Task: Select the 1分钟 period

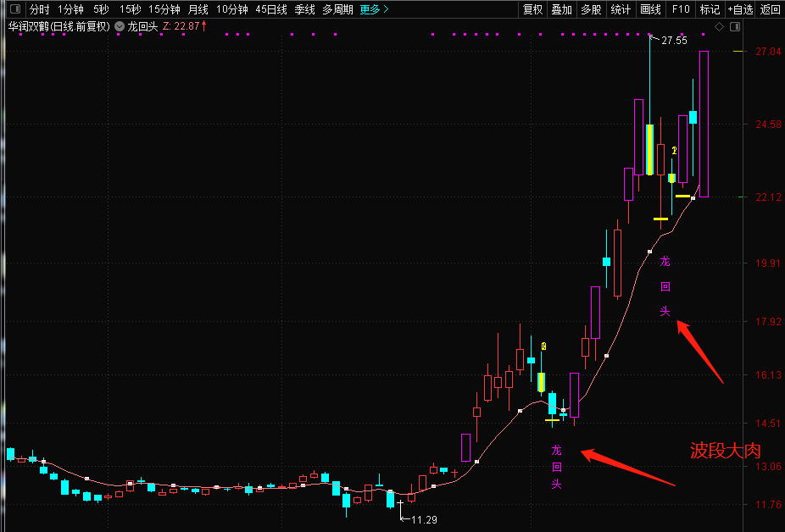Action: [70, 9]
